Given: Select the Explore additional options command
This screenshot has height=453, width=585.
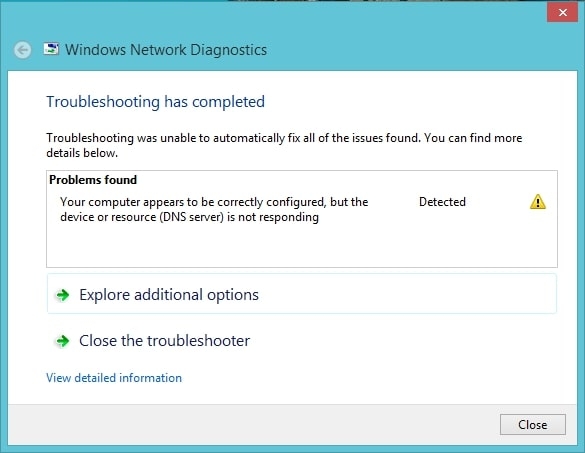Looking at the screenshot, I should click(x=302, y=294).
